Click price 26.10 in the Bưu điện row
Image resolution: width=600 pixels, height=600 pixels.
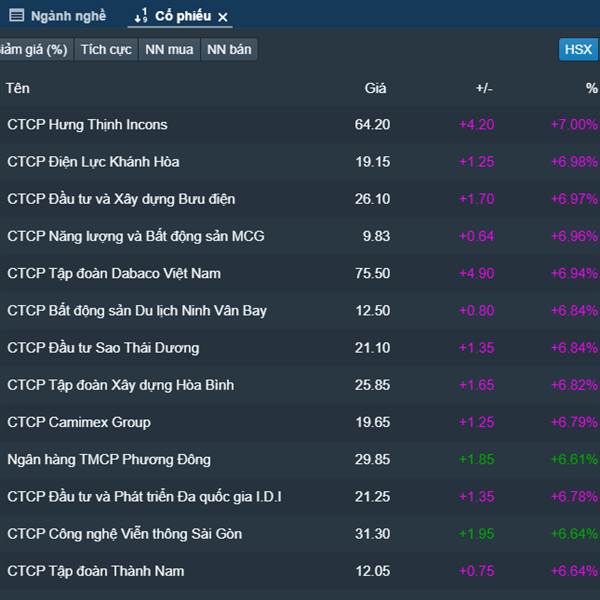coord(372,199)
